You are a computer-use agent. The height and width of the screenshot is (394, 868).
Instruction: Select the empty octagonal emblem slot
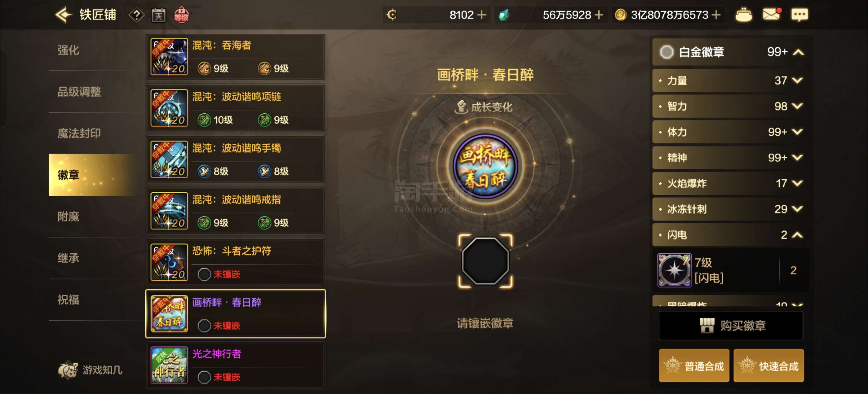click(485, 261)
